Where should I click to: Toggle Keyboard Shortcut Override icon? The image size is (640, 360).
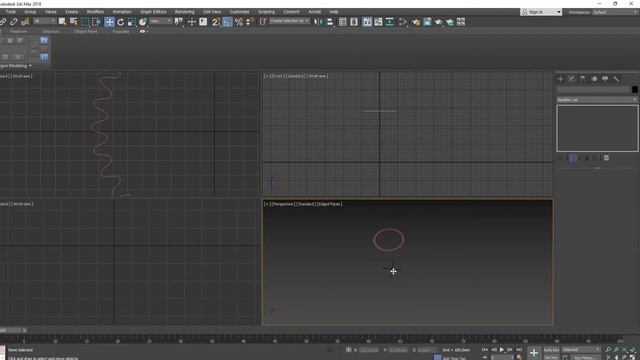(203, 22)
